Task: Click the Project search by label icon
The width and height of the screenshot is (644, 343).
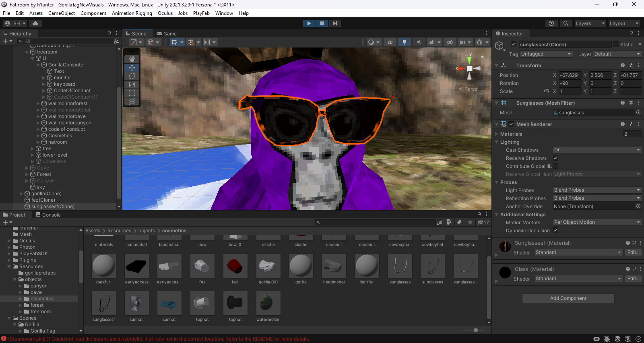Action: point(459,222)
